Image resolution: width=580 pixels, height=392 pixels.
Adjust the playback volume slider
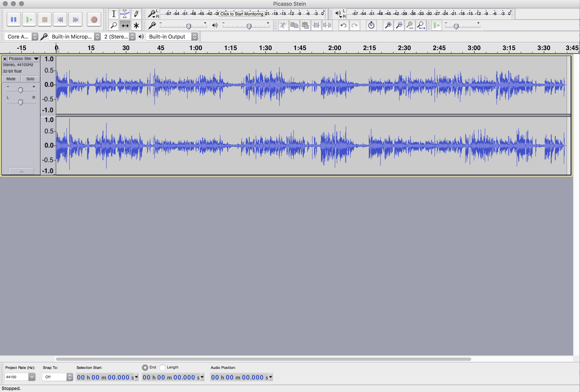249,26
